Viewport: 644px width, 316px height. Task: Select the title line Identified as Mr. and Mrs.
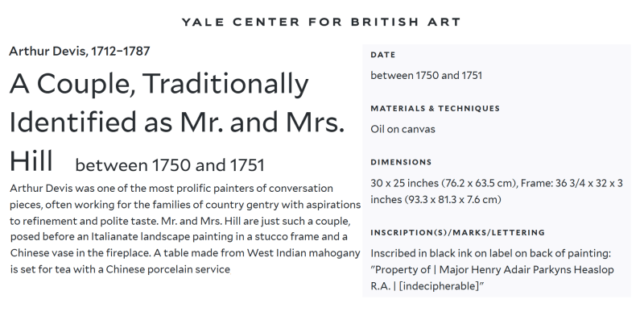pos(176,123)
